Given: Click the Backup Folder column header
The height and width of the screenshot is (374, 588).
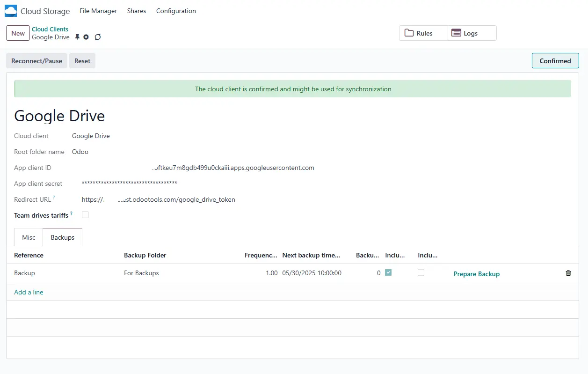Looking at the screenshot, I should pyautogui.click(x=145, y=255).
